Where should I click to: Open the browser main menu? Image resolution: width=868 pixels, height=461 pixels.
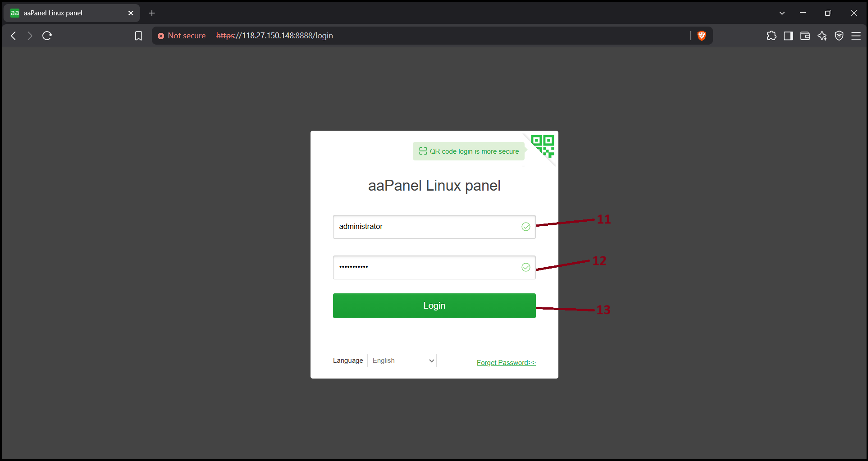coord(856,36)
